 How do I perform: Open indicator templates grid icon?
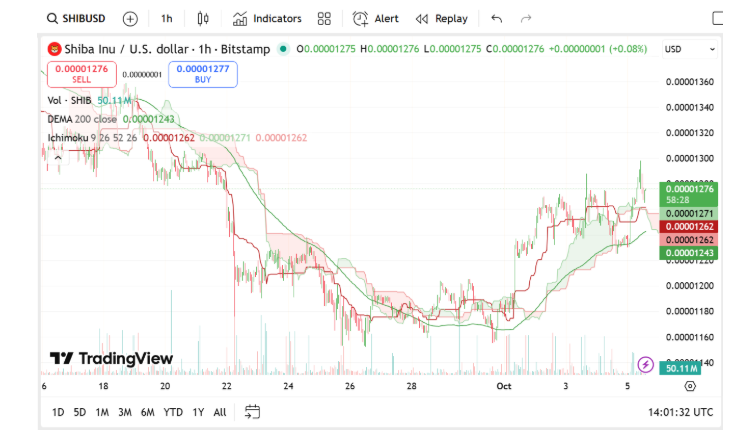pyautogui.click(x=324, y=18)
